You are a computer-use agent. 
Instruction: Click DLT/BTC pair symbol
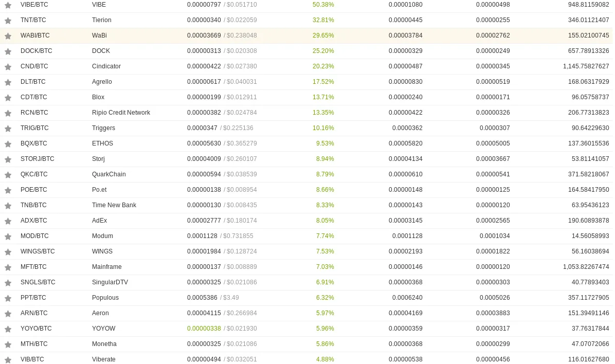click(x=33, y=82)
